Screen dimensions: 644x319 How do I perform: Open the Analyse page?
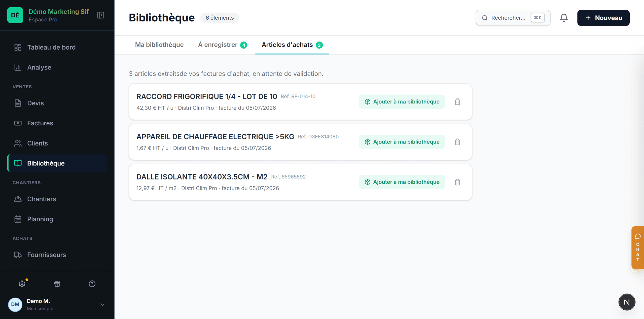[57, 67]
